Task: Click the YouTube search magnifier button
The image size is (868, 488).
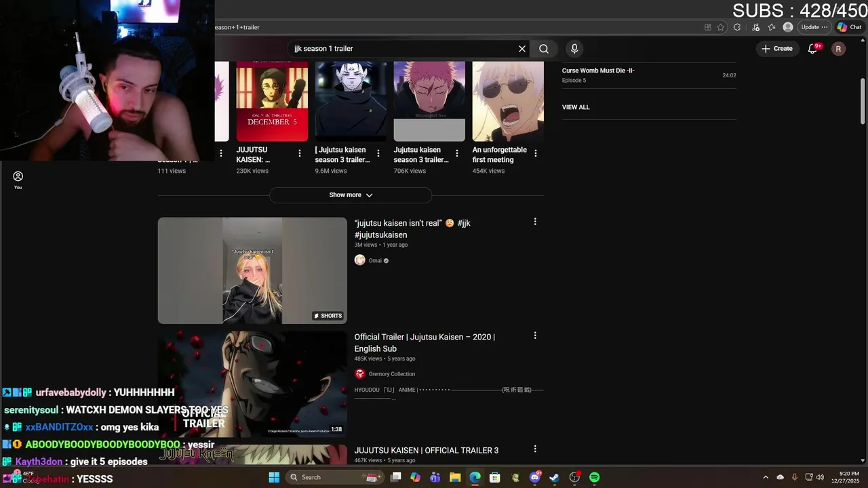Action: click(x=544, y=49)
